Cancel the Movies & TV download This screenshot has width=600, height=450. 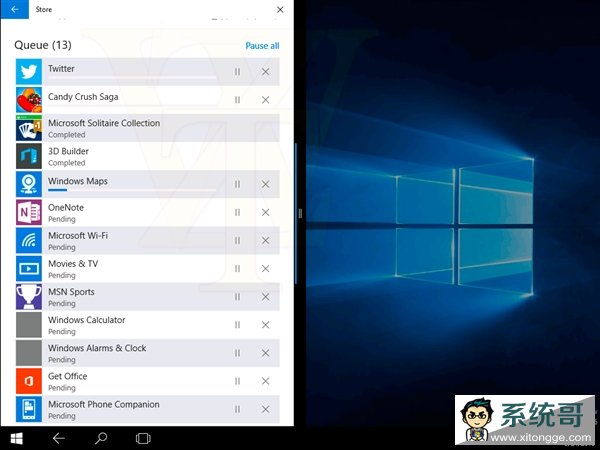[265, 269]
